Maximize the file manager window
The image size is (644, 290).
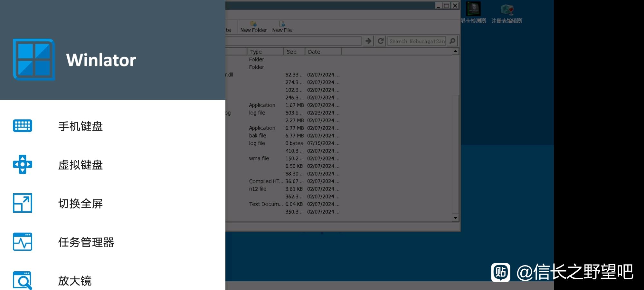(x=447, y=5)
